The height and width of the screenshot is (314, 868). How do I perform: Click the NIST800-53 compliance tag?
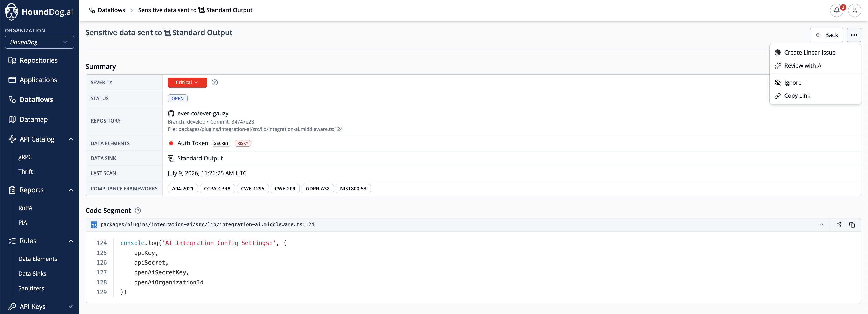pyautogui.click(x=353, y=189)
